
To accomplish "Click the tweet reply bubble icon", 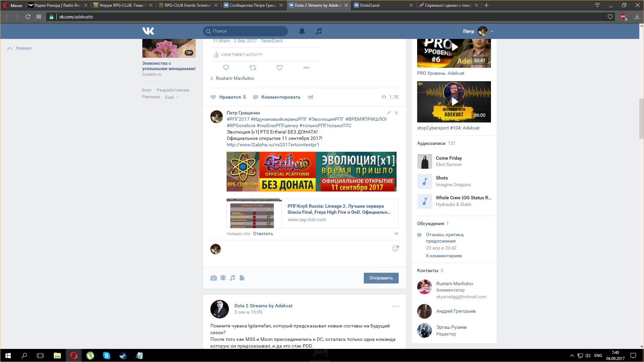I will pyautogui.click(x=226, y=68).
